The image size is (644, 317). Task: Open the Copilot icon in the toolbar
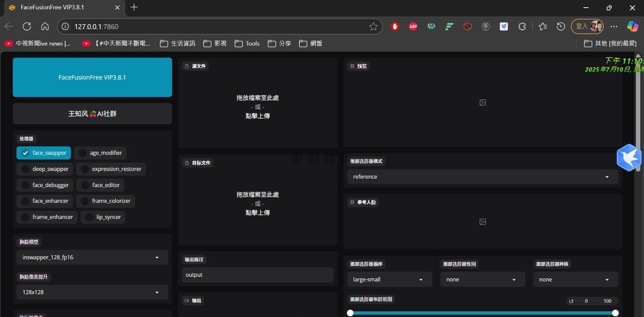pos(632,27)
